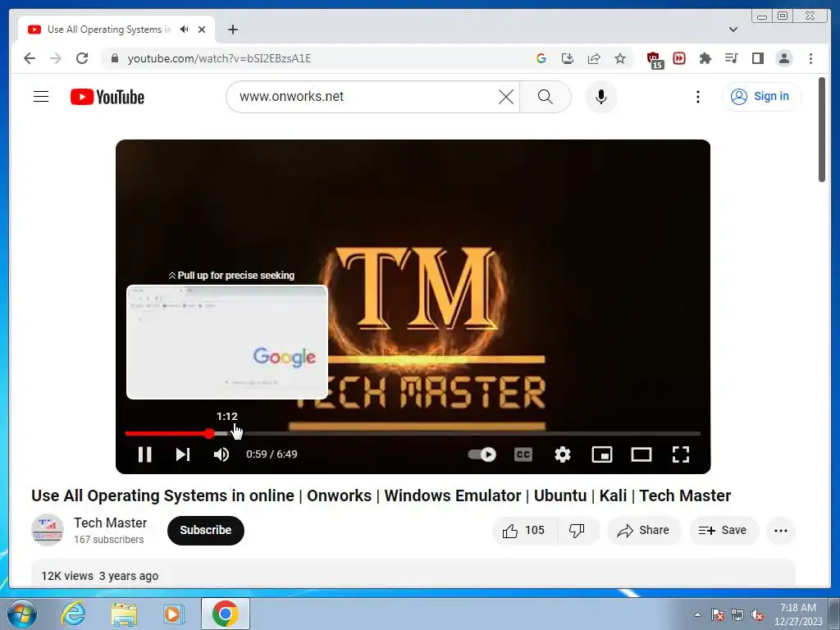Subscribe to Tech Master
840x630 pixels.
(x=206, y=531)
